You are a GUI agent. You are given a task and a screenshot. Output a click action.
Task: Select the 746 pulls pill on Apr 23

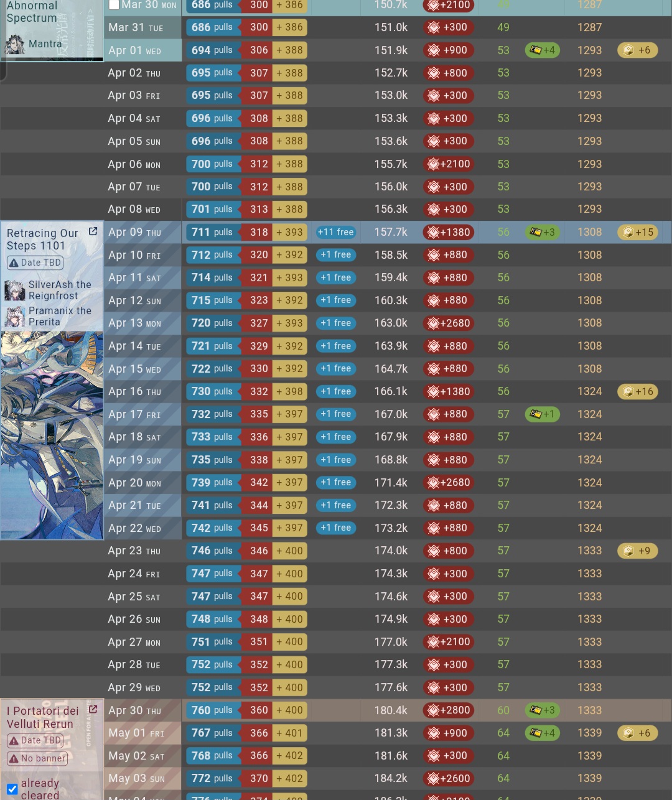(213, 551)
